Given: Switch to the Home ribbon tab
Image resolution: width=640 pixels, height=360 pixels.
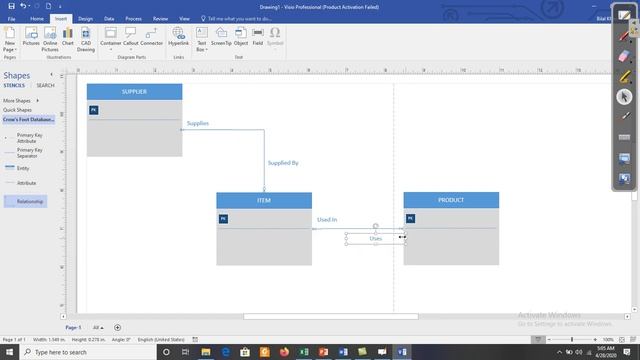Looking at the screenshot, I should coord(37,19).
